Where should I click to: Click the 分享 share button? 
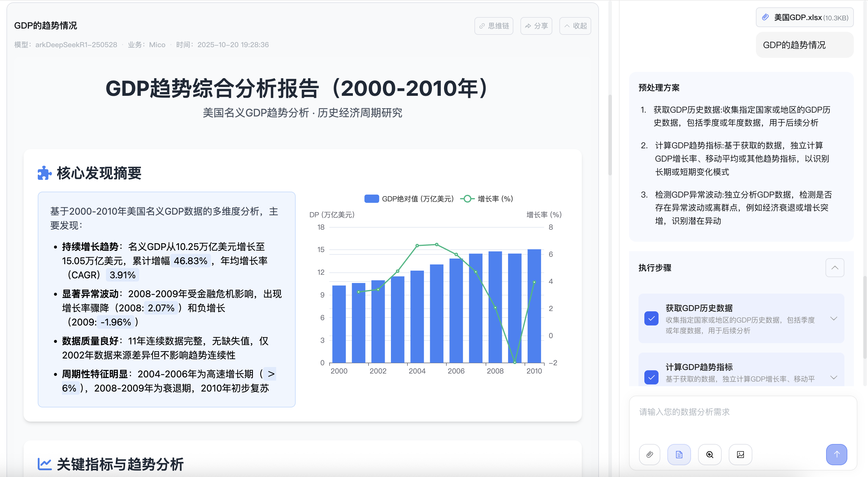click(x=536, y=26)
